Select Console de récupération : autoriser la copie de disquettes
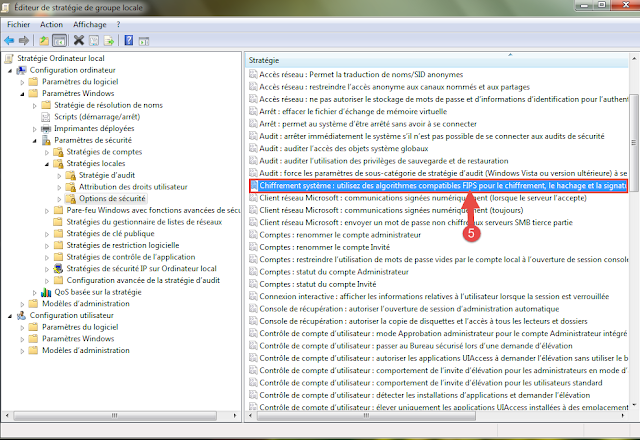 coord(423,321)
